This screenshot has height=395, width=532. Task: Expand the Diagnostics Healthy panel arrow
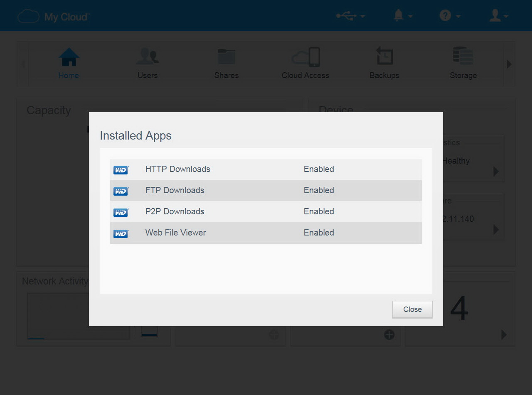pyautogui.click(x=496, y=171)
